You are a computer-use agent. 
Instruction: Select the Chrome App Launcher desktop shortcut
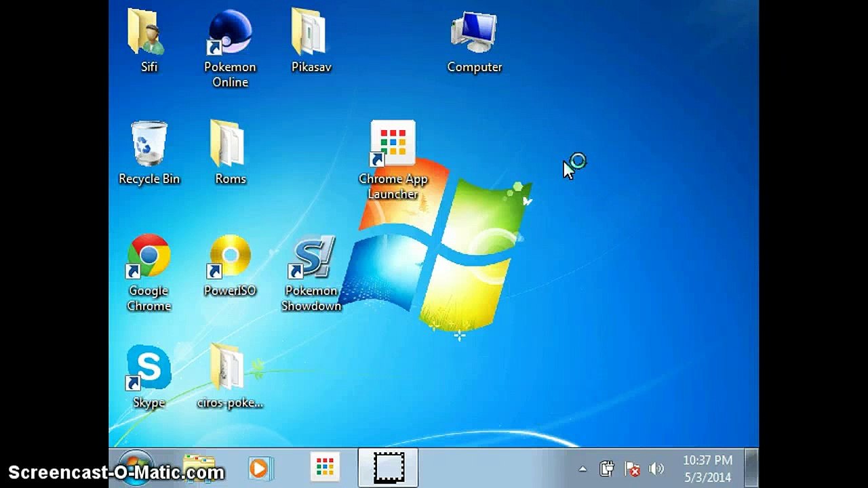[393, 160]
